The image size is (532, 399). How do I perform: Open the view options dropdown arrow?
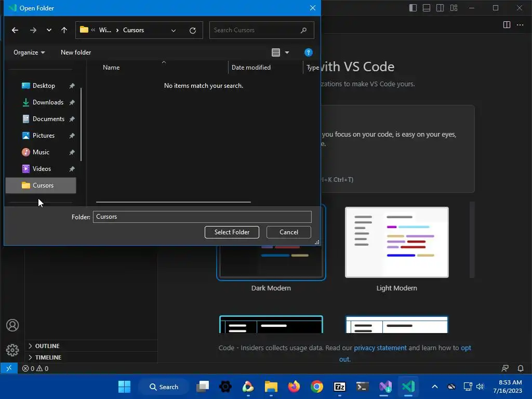click(x=287, y=52)
